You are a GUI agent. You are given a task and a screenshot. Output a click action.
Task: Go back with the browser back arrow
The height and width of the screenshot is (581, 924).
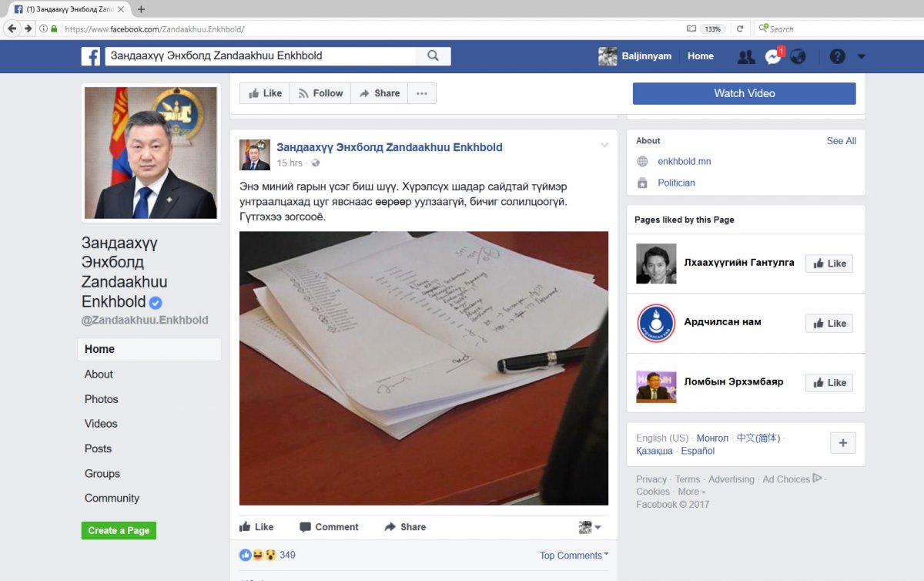(x=12, y=29)
